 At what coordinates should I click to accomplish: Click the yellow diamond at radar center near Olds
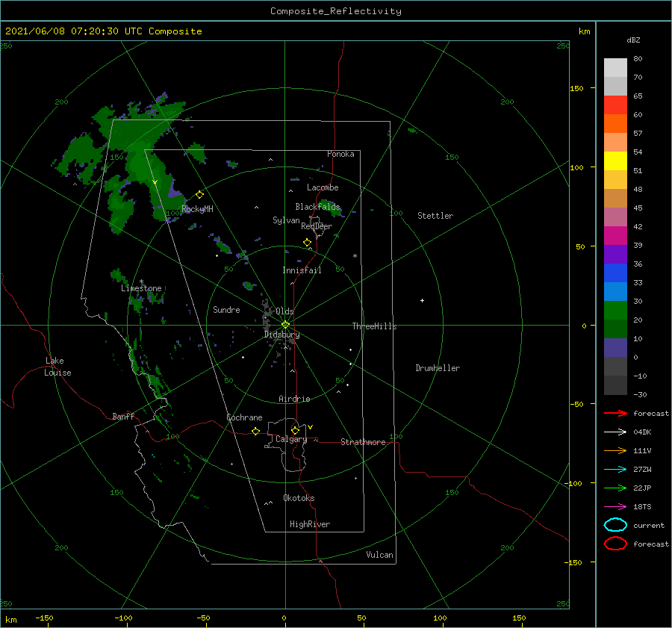pyautogui.click(x=285, y=325)
